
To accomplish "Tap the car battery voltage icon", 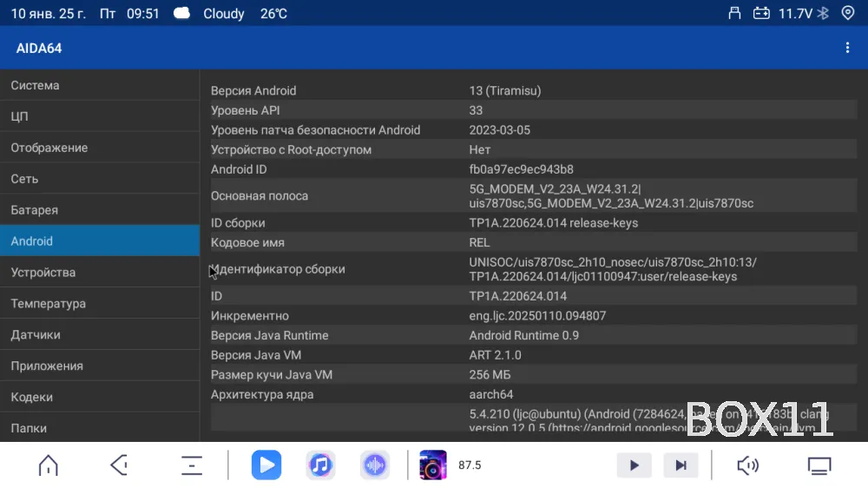I will coord(761,13).
